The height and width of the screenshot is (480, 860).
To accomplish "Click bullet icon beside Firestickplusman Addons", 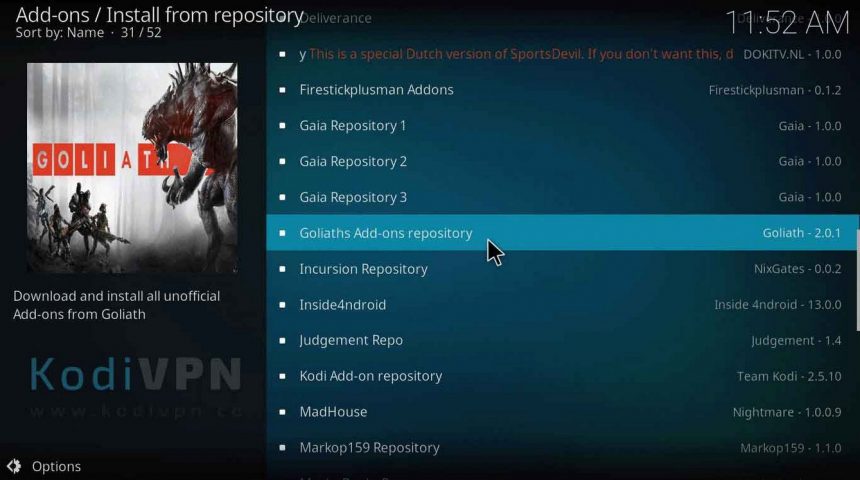I will click(282, 90).
